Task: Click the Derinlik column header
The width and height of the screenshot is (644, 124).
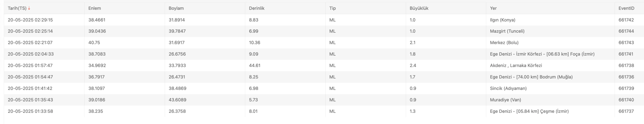Action: click(257, 8)
